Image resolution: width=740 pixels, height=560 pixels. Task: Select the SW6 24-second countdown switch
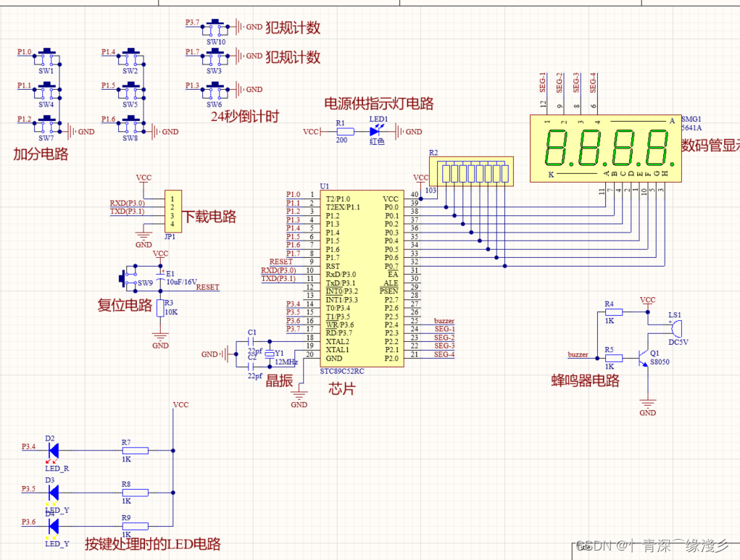(215, 91)
